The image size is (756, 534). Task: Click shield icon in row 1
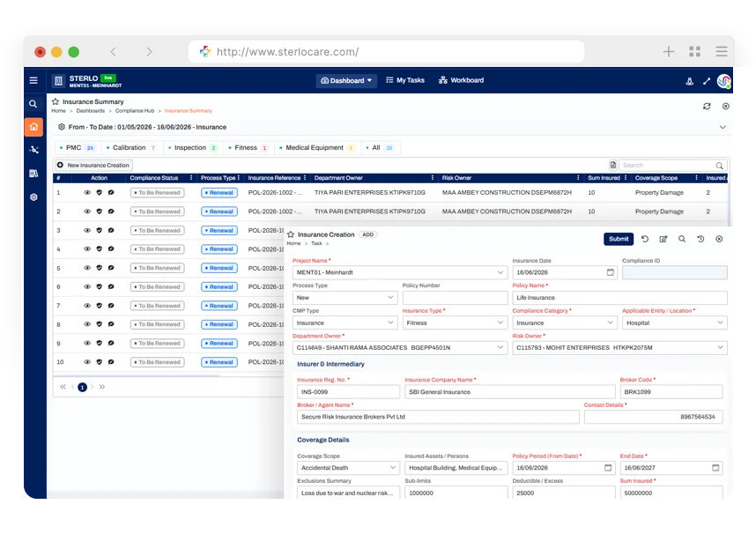(100, 192)
